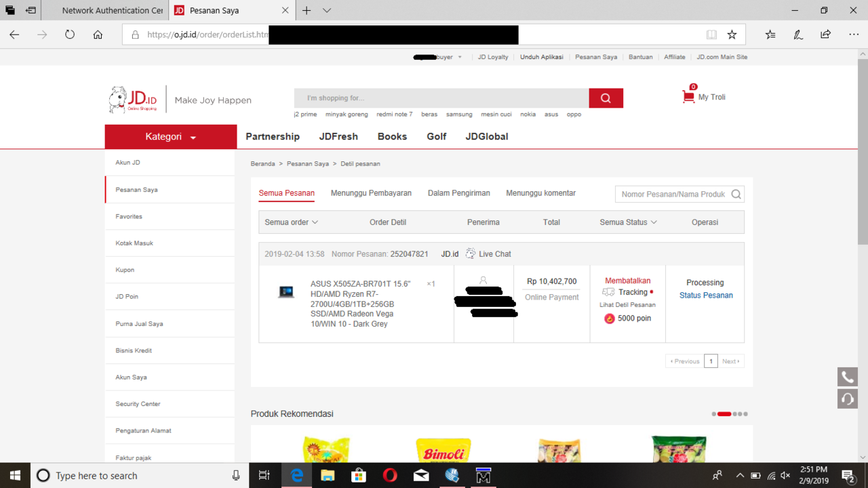Click the order search magnifier icon
868x488 pixels.
[736, 195]
